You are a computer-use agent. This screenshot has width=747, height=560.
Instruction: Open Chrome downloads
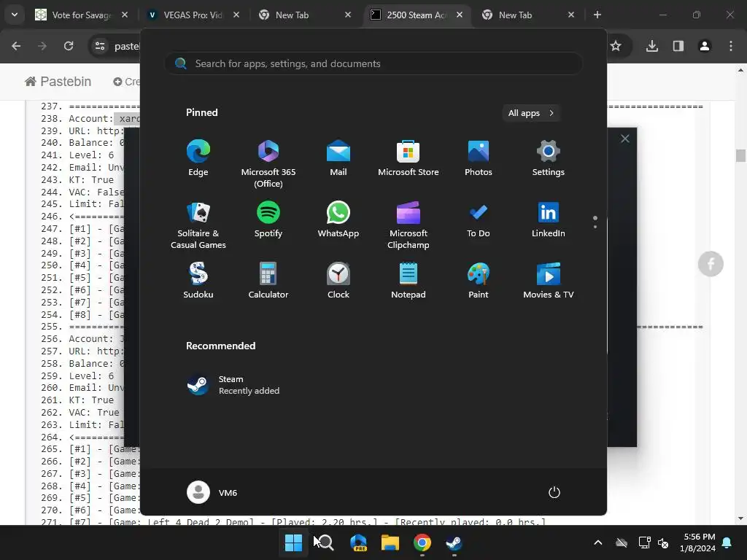coord(652,46)
